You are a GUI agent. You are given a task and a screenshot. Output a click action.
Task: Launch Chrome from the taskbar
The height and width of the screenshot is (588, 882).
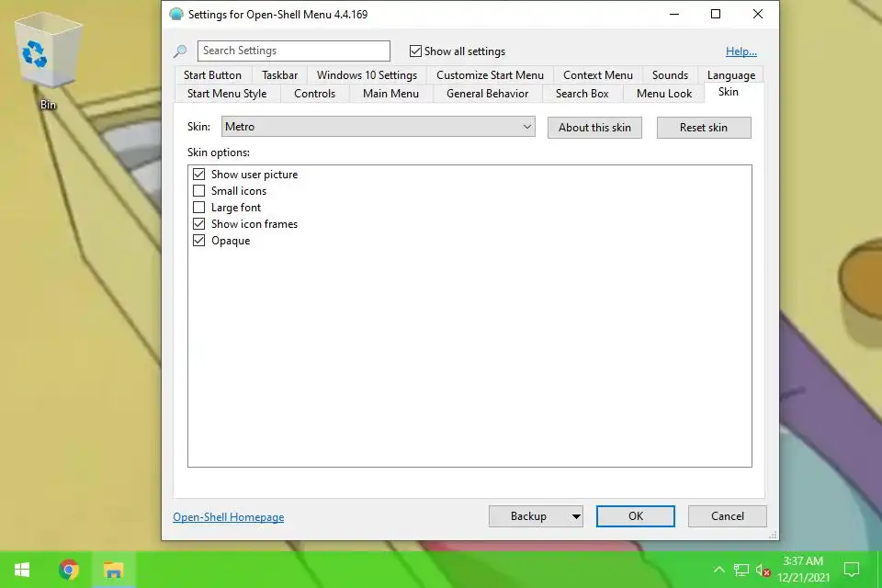(x=69, y=570)
